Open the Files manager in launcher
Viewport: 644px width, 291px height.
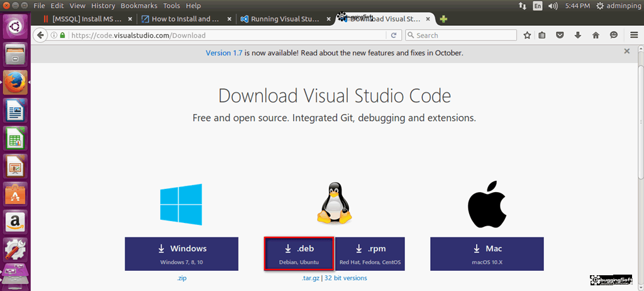tap(15, 54)
